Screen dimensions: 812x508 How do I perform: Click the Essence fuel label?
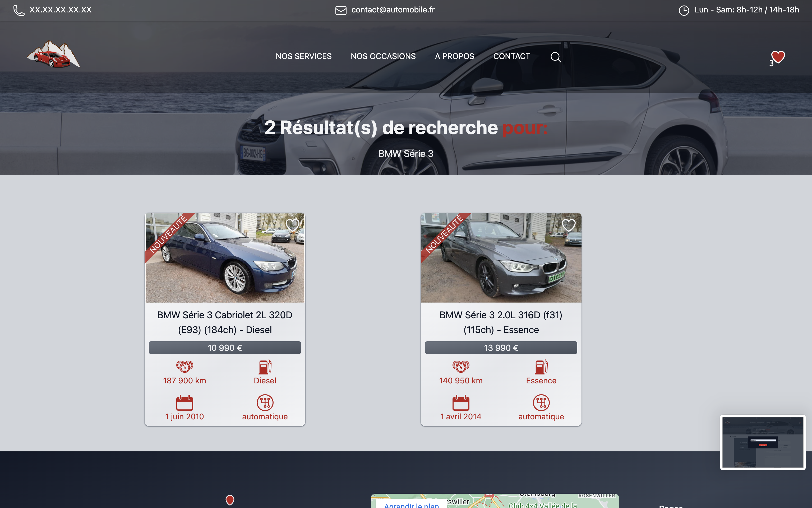tap(541, 381)
